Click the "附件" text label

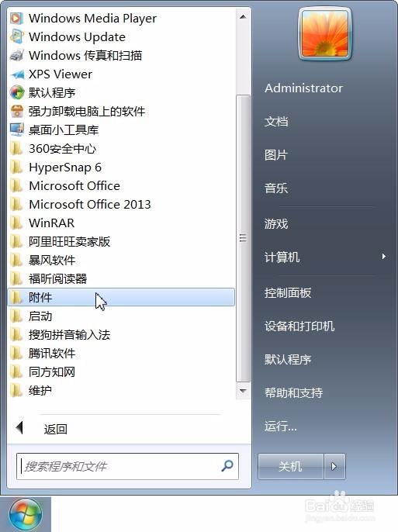[x=40, y=298]
